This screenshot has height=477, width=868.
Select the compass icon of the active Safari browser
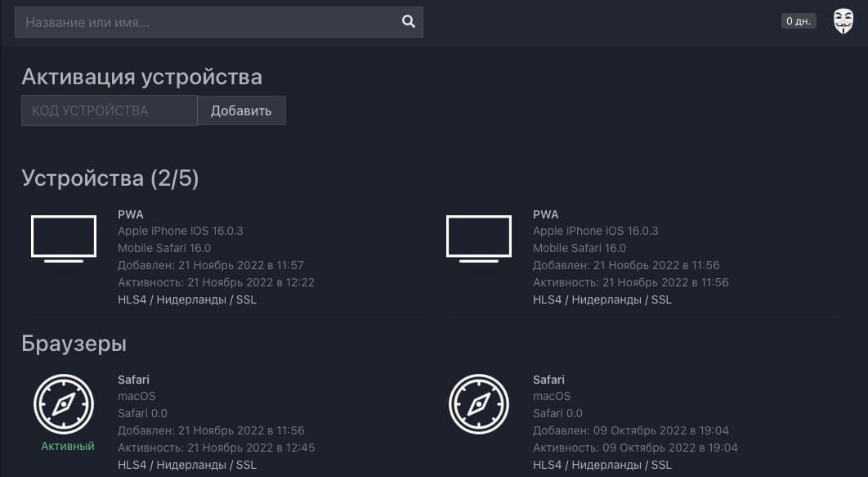pyautogui.click(x=64, y=404)
